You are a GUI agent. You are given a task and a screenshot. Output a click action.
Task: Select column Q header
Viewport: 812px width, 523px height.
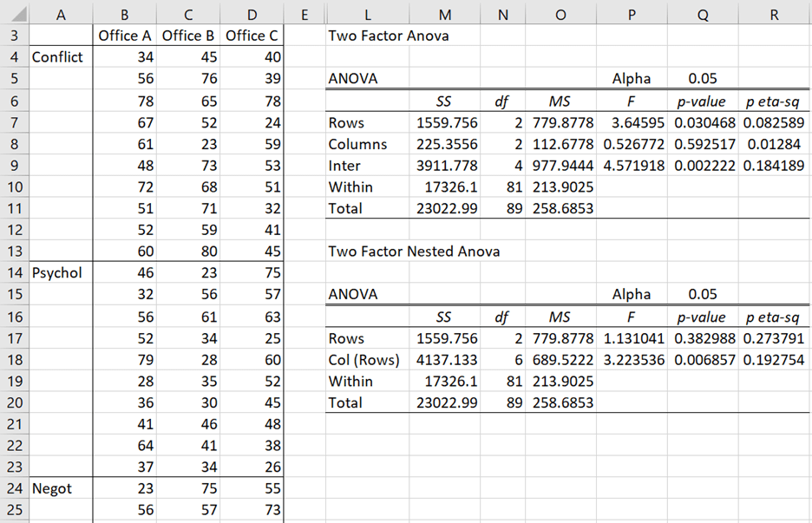pyautogui.click(x=703, y=12)
